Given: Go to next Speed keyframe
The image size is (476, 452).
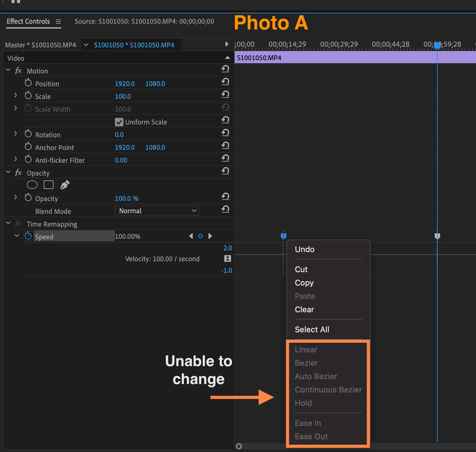Looking at the screenshot, I should tap(210, 236).
